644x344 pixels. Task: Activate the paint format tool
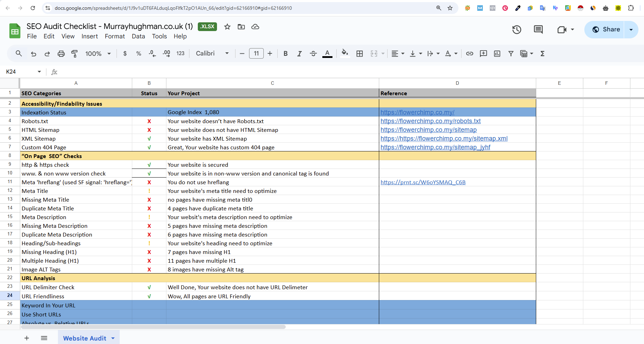75,53
